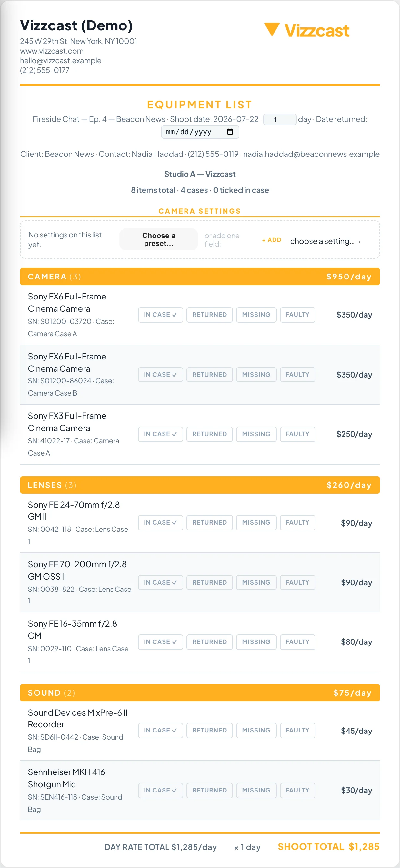This screenshot has height=868, width=400.
Task: Click the Vizzcast logo
Action: [x=307, y=30]
